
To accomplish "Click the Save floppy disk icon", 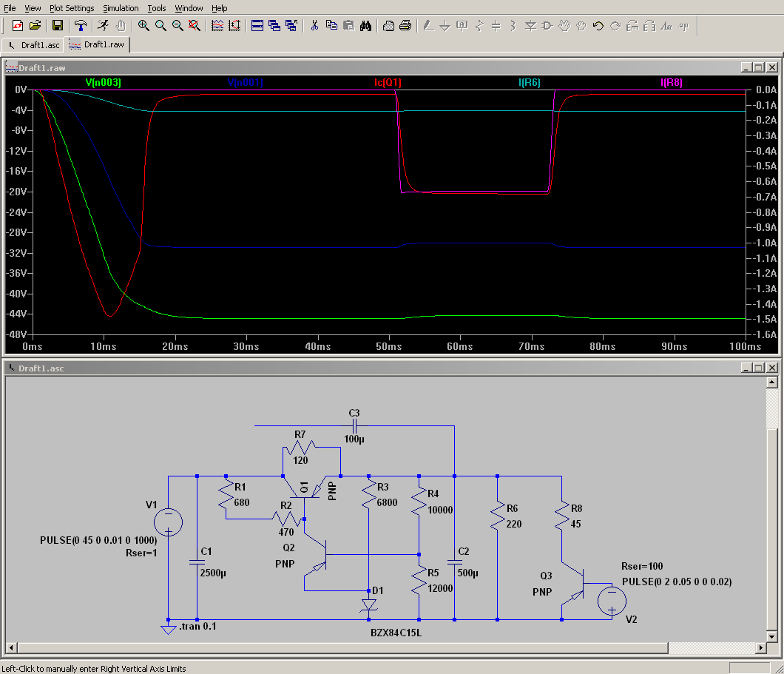I will [58, 25].
